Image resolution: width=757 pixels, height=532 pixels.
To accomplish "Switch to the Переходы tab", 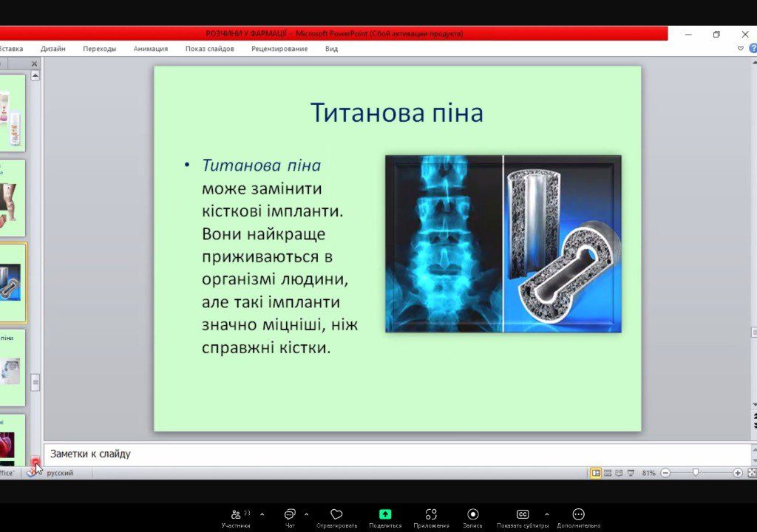I will (x=100, y=49).
